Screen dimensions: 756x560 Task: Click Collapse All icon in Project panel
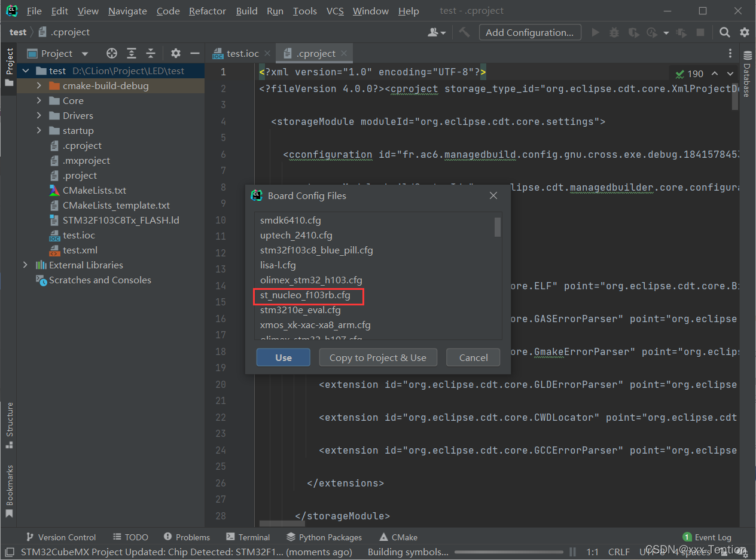coord(151,53)
